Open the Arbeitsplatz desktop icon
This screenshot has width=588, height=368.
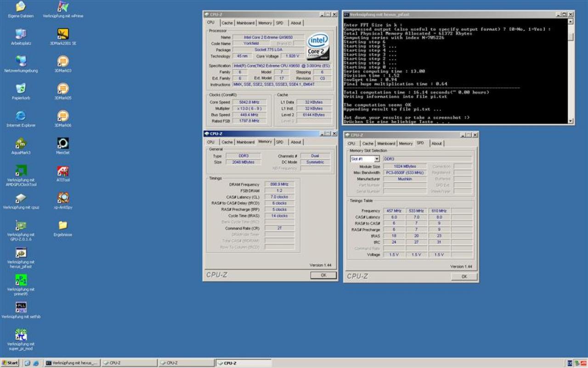click(x=21, y=34)
